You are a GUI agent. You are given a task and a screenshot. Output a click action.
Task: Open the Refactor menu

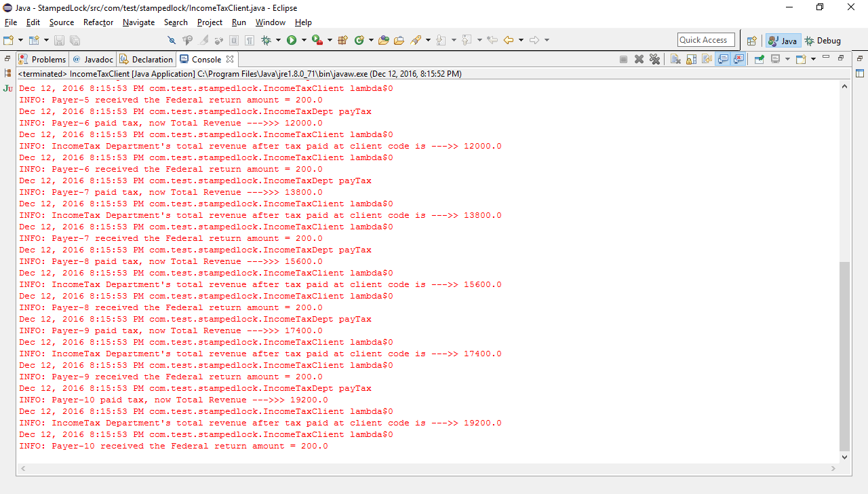tap(98, 22)
